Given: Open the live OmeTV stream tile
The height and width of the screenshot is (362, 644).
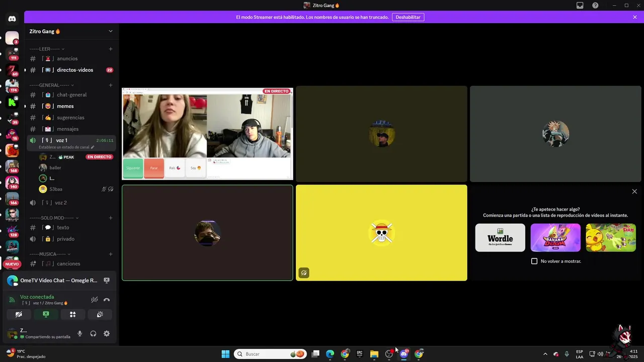Looking at the screenshot, I should point(207,134).
